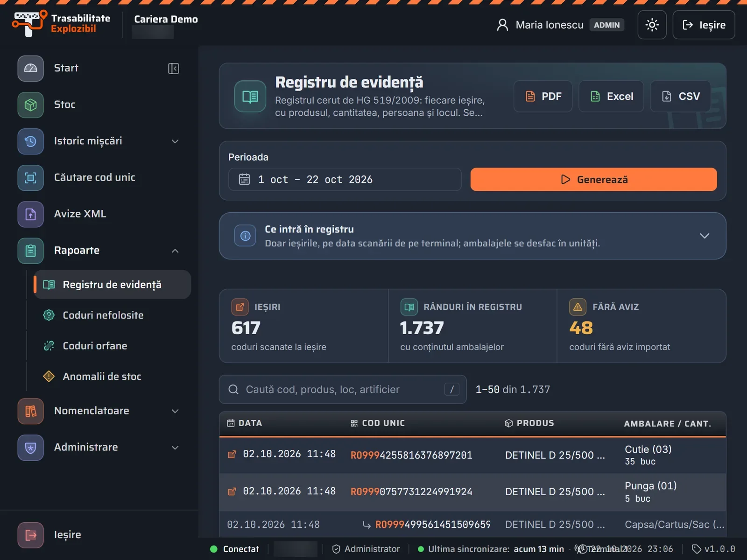
Task: Click the Rânduri în registru book icon
Action: [x=409, y=307]
